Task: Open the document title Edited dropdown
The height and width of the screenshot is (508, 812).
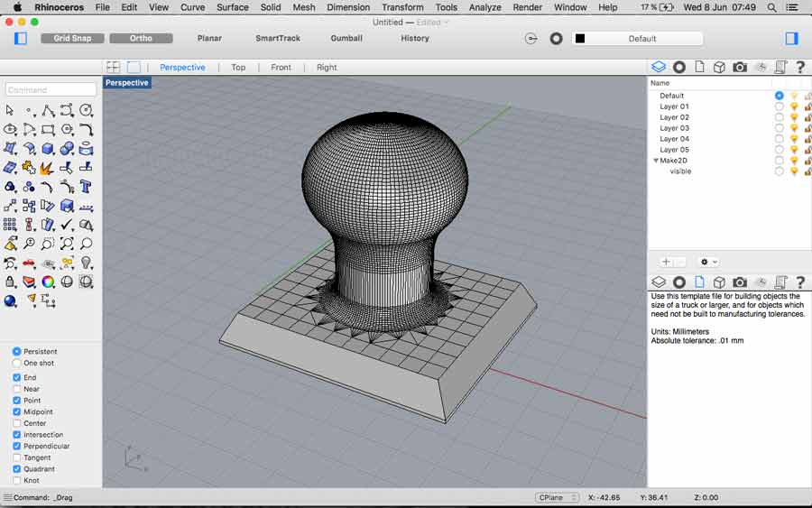Action: click(432, 23)
